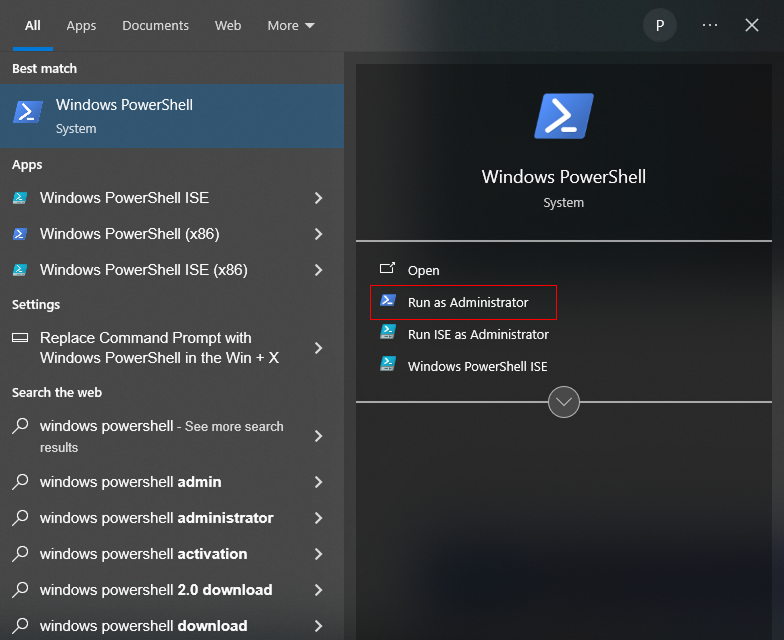Expand 'windows powershell activation' suggestion arrow

318,554
